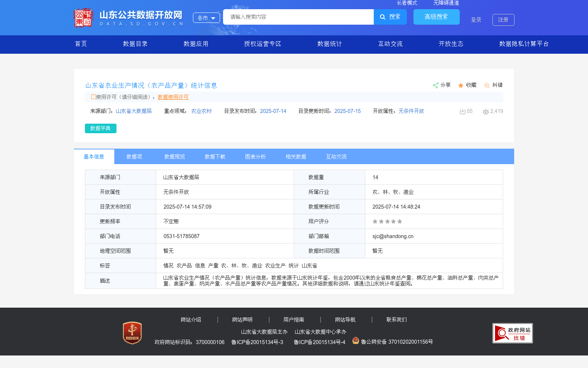This screenshot has width=588, height=368.
Task: Switch to the 数据预览 tab
Action: click(x=175, y=156)
